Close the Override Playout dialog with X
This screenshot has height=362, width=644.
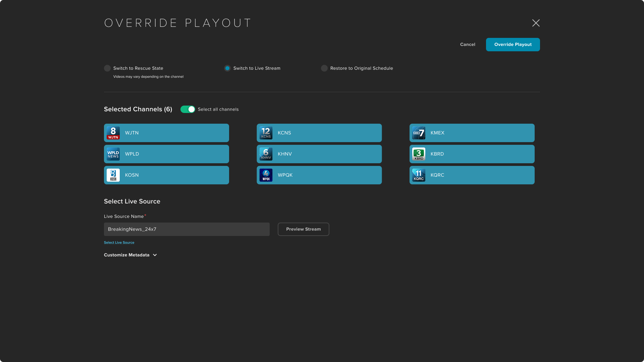(536, 23)
